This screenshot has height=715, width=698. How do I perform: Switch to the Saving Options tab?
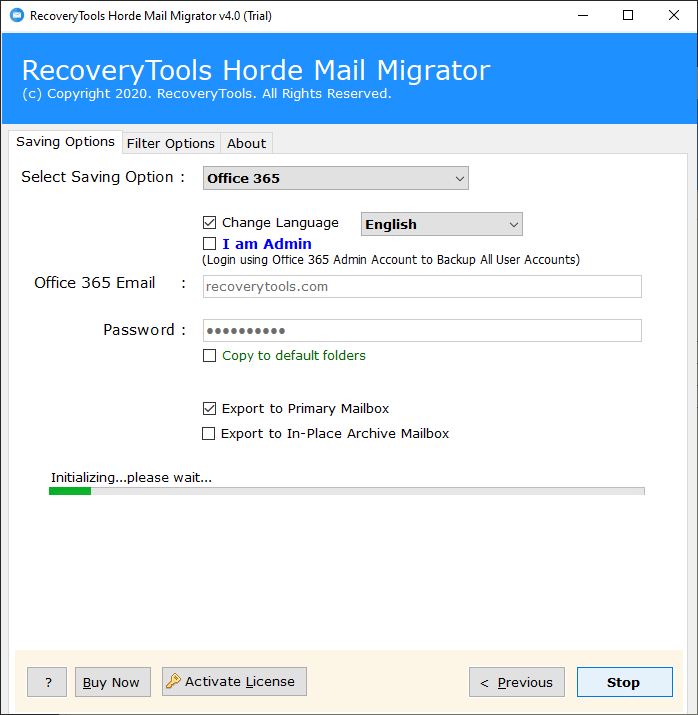[x=65, y=142]
